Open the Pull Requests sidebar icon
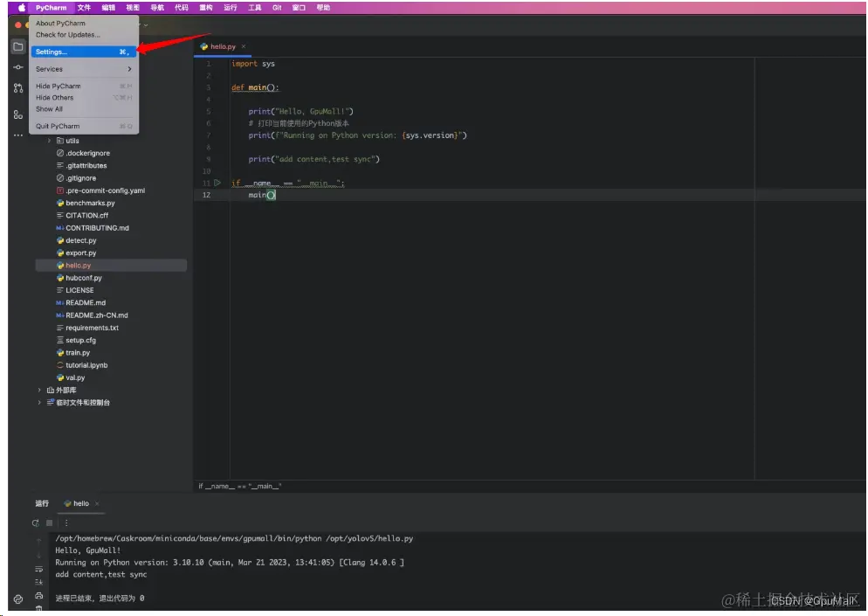The height and width of the screenshot is (616, 868). point(18,88)
